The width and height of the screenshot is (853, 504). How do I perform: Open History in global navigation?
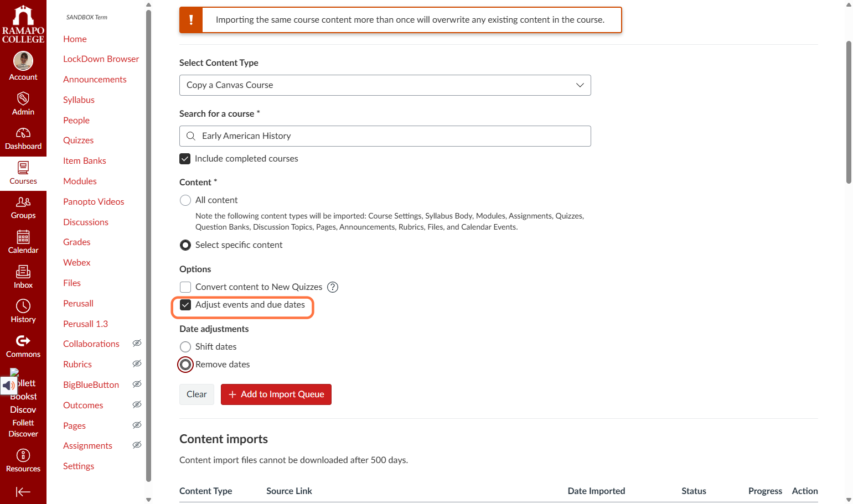23,311
